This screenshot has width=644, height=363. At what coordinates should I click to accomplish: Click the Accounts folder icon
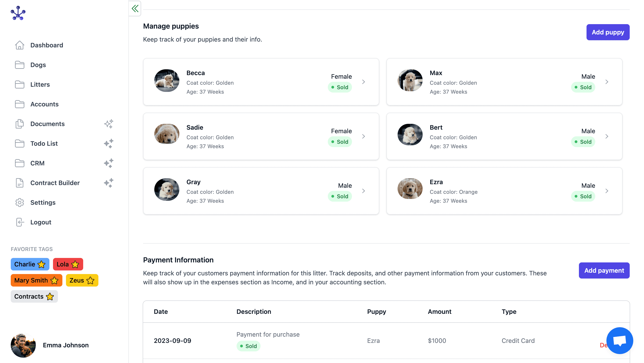(x=20, y=104)
